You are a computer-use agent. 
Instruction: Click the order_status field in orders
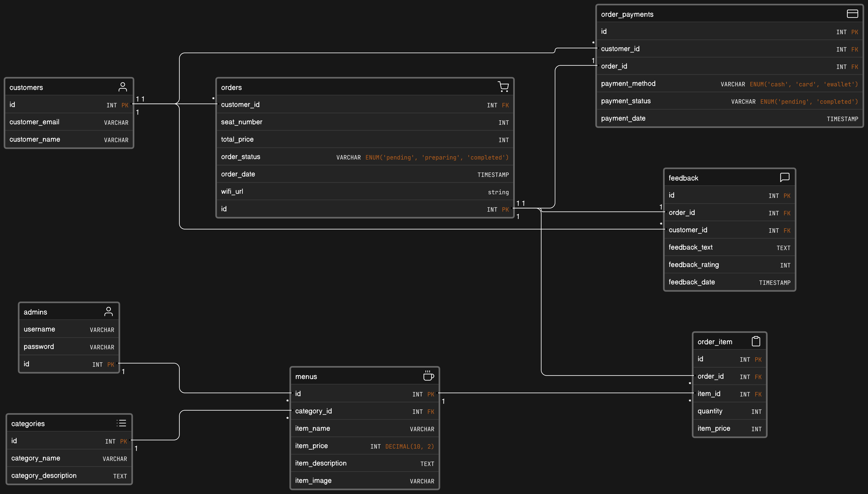365,157
